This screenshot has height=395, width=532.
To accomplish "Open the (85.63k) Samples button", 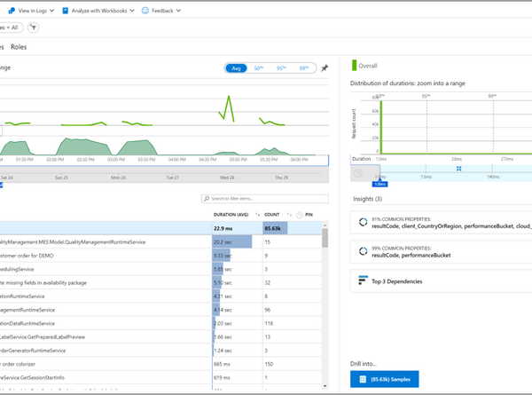I will (x=385, y=379).
